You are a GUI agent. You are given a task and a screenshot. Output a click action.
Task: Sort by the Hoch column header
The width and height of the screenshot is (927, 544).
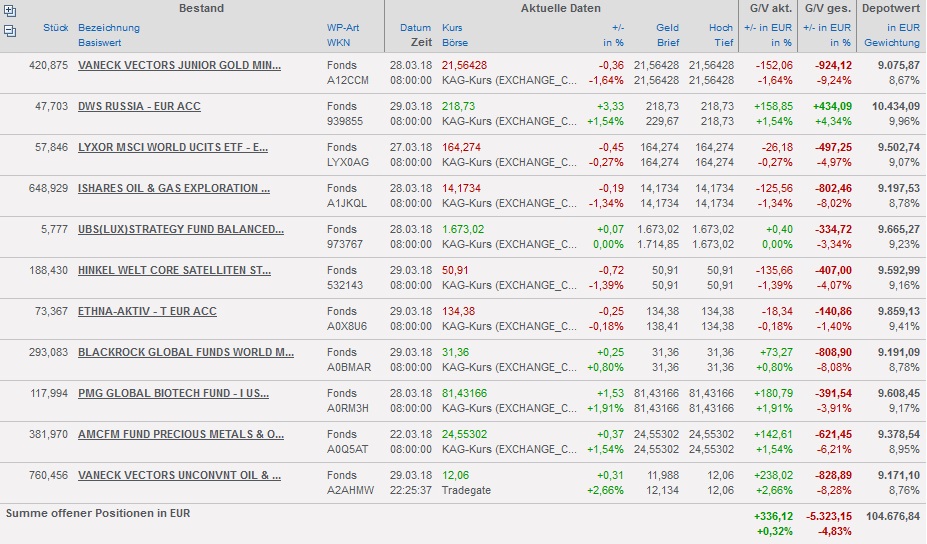721,28
